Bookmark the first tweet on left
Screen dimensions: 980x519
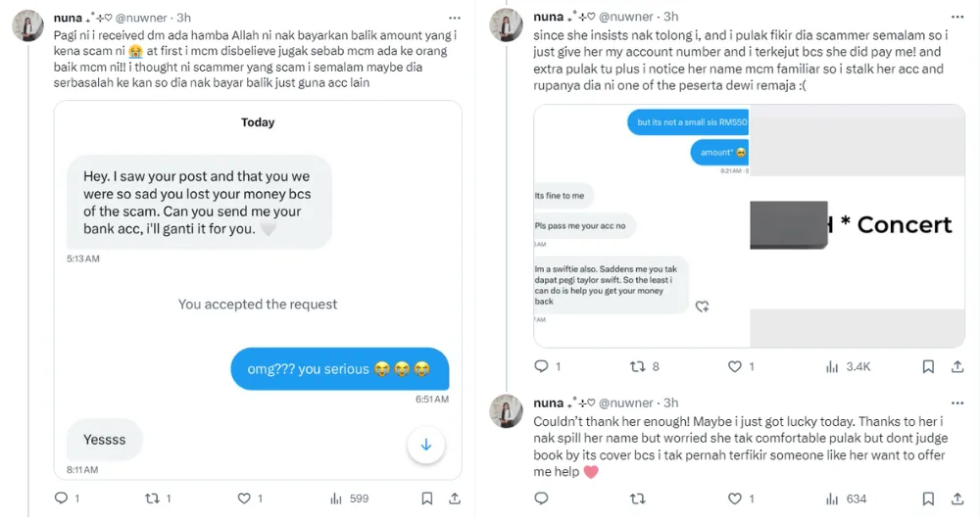pos(426,498)
